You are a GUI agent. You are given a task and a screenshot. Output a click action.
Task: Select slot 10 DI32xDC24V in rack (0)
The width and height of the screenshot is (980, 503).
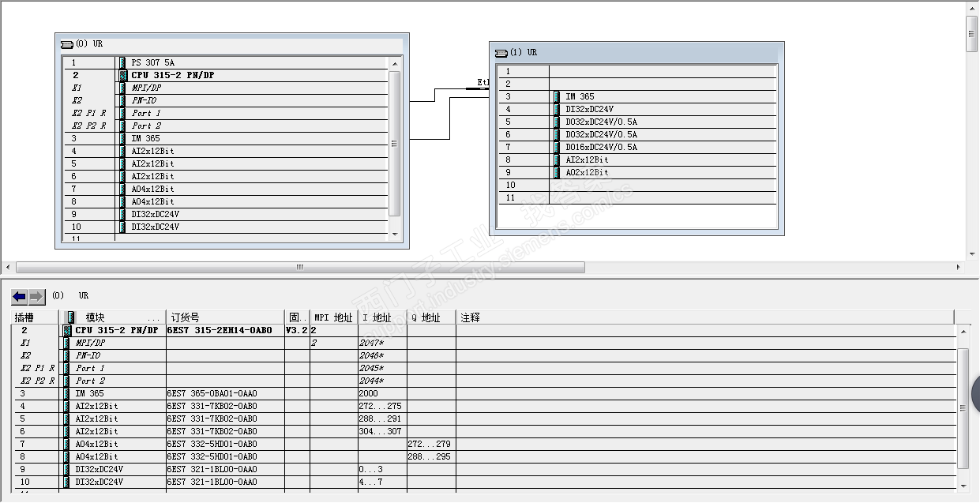[x=226, y=227]
